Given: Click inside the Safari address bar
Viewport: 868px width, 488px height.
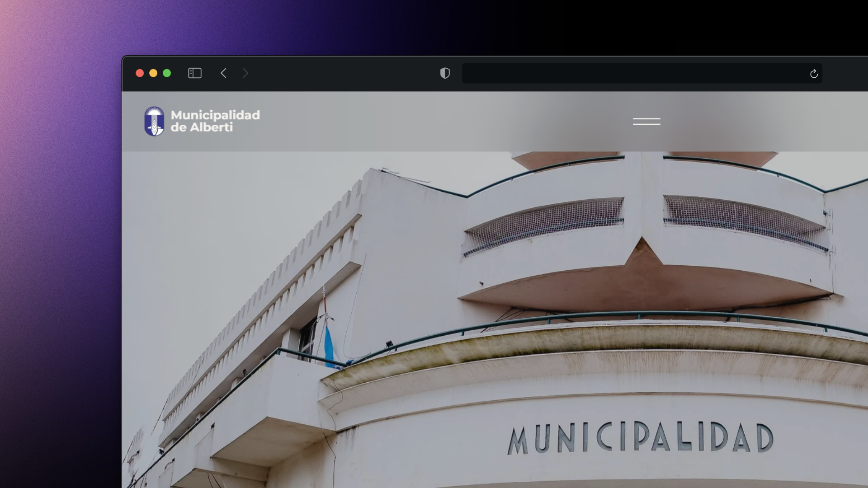Looking at the screenshot, I should [x=642, y=73].
